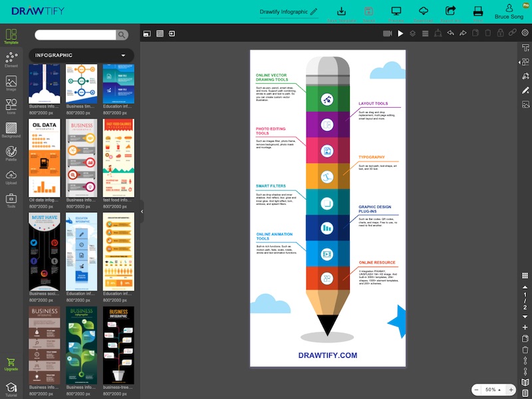Click plus to increase zoom level

tap(509, 390)
